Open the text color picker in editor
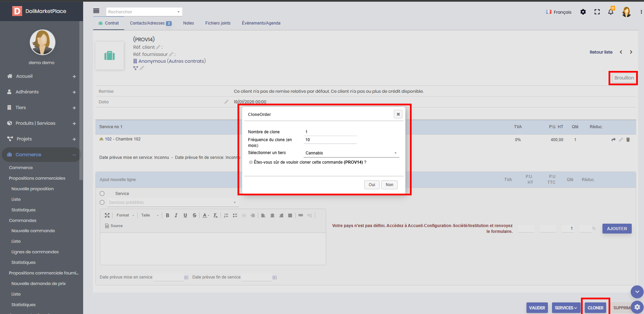 [x=205, y=215]
